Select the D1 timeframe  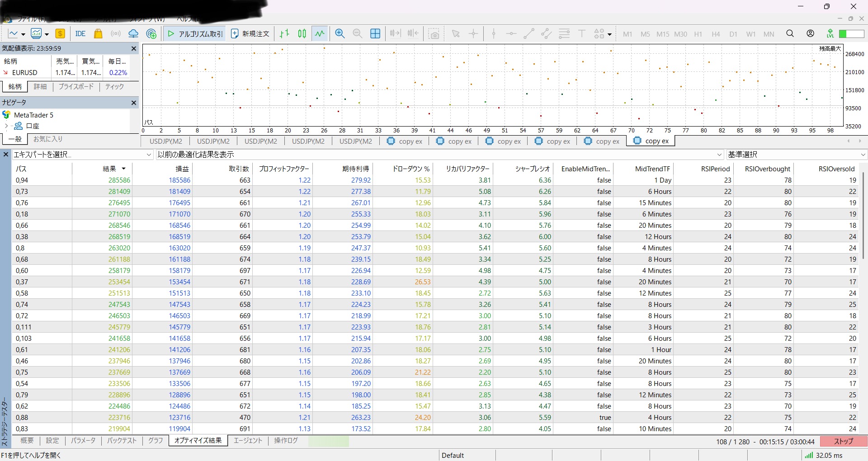(x=733, y=34)
